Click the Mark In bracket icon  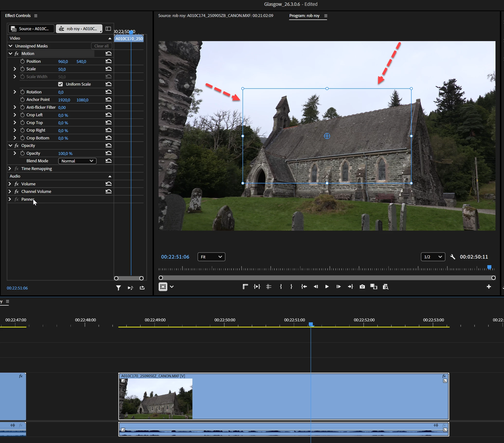click(x=281, y=287)
